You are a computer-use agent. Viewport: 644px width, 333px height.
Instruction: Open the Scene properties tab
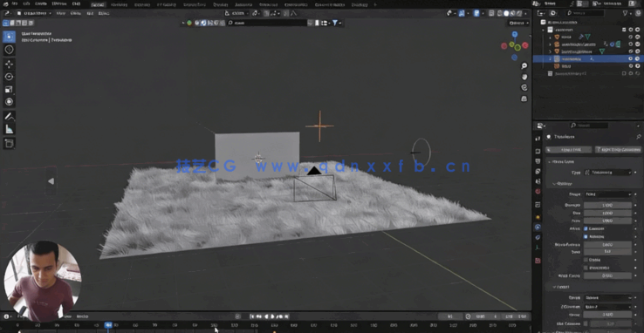tap(538, 181)
